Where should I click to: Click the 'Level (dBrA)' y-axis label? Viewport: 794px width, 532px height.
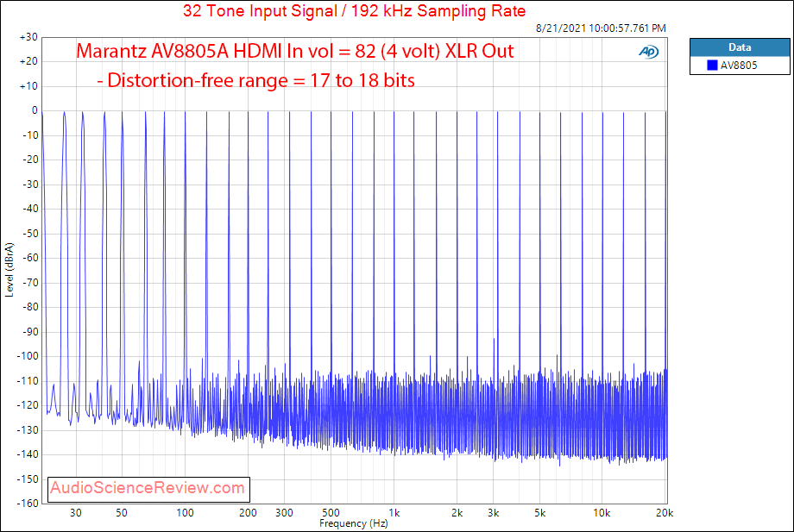tap(9, 270)
